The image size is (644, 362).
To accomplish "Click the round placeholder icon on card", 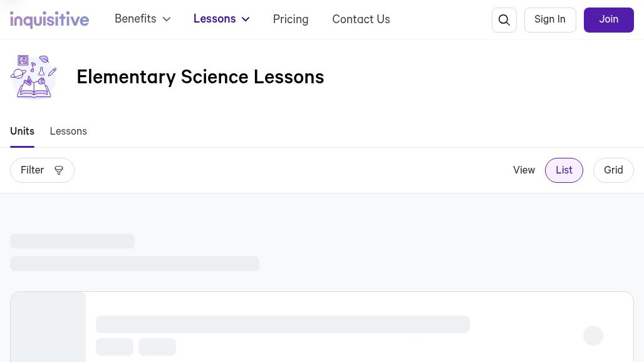I will [x=593, y=336].
